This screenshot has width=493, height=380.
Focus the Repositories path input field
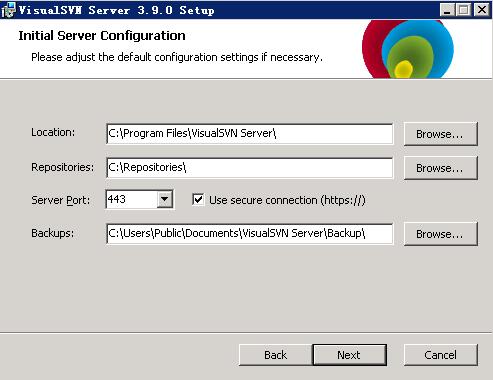(250, 168)
